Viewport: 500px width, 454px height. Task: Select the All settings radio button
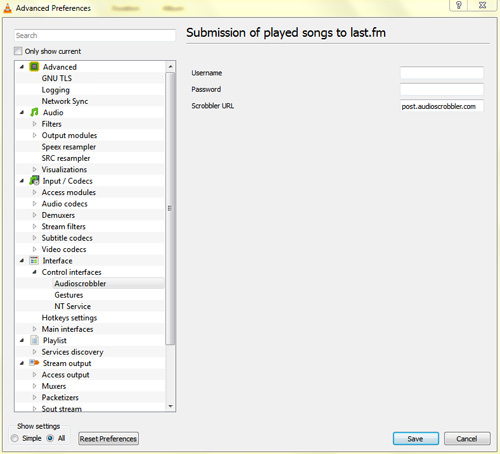[50, 438]
